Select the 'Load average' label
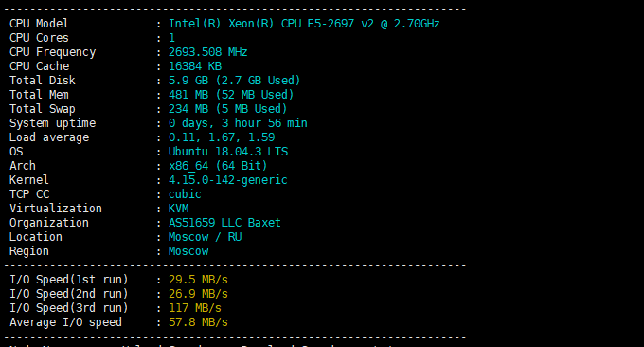 (49, 137)
